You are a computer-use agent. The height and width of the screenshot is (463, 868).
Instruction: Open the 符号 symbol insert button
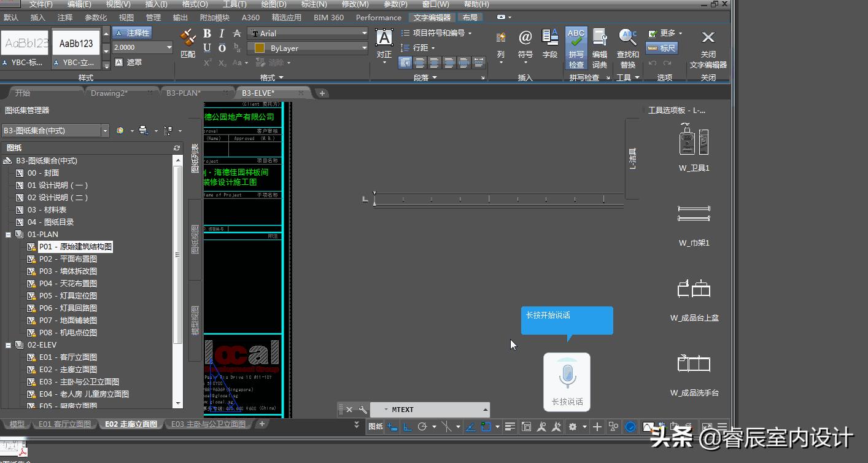(x=525, y=39)
